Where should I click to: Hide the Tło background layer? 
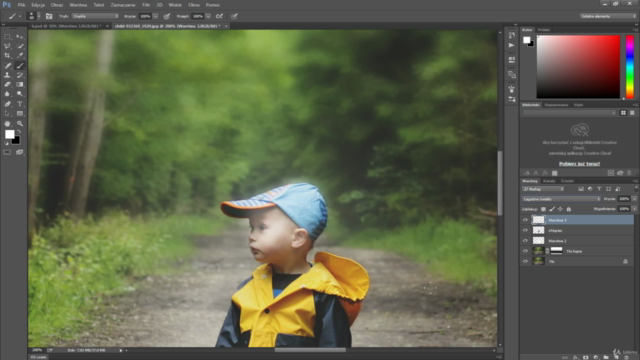coord(525,261)
